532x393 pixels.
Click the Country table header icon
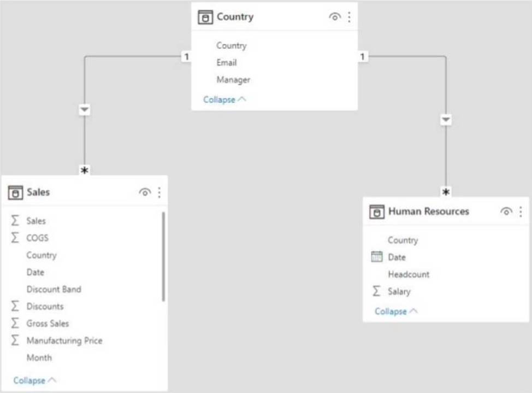(205, 17)
